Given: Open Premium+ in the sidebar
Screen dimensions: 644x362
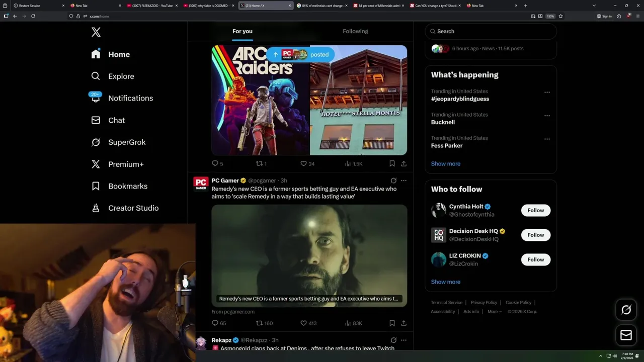Looking at the screenshot, I should tap(117, 164).
